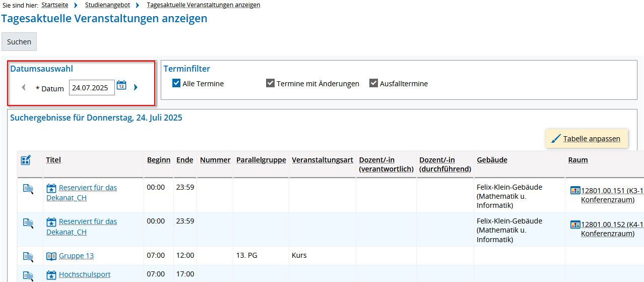Click the Datumsauswahl heading
644x282 pixels.
pyautogui.click(x=42, y=69)
